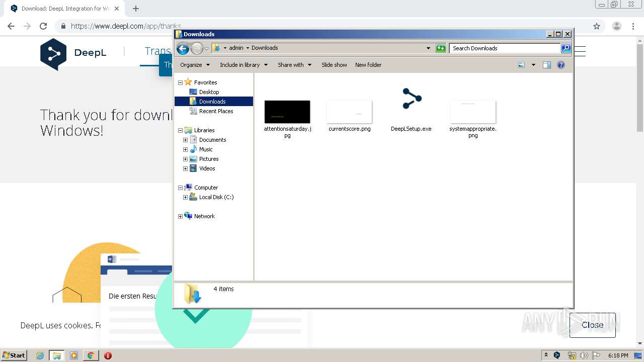The height and width of the screenshot is (362, 644).
Task: Open Recent Places in Favorites
Action: point(216,111)
